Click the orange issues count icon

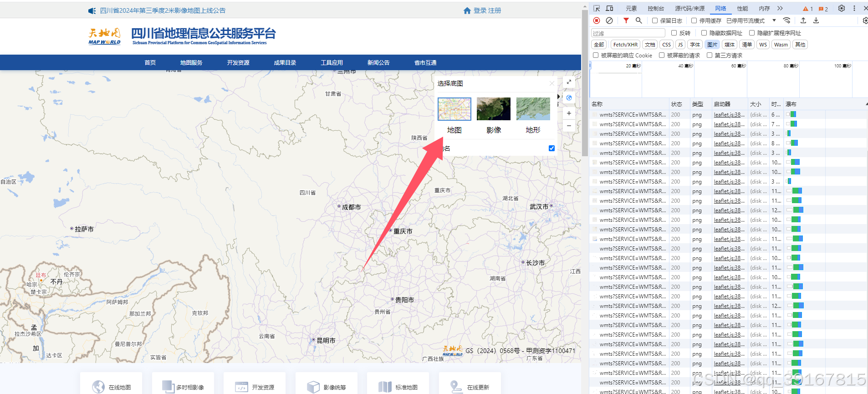(x=823, y=9)
